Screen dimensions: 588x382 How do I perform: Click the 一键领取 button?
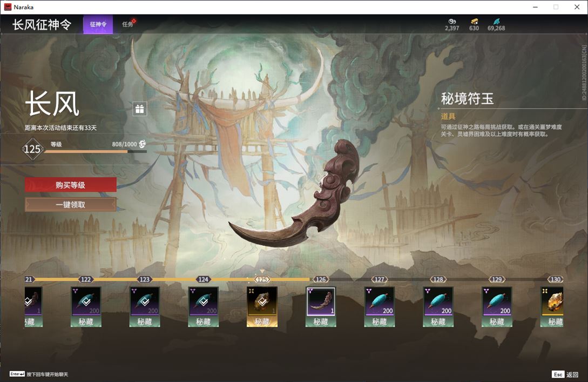pos(71,205)
